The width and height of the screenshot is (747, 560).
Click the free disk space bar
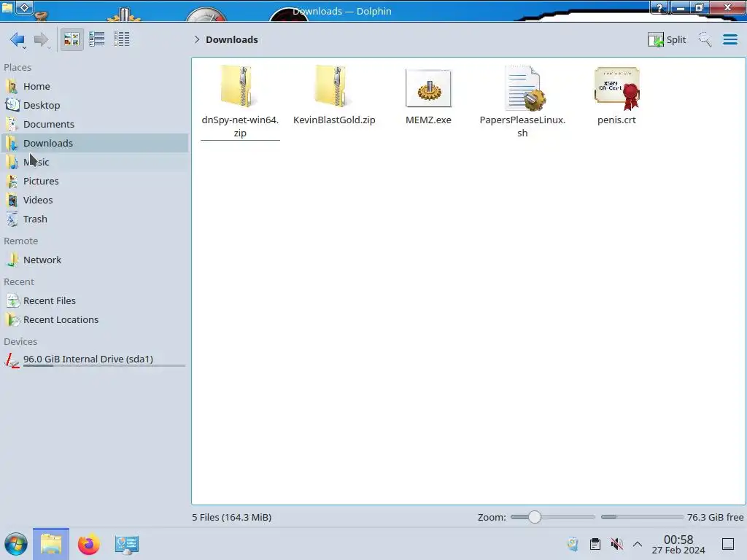point(642,517)
